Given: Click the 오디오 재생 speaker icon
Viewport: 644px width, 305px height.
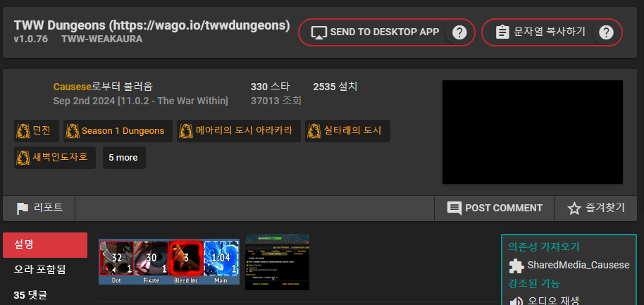Looking at the screenshot, I should 516,301.
